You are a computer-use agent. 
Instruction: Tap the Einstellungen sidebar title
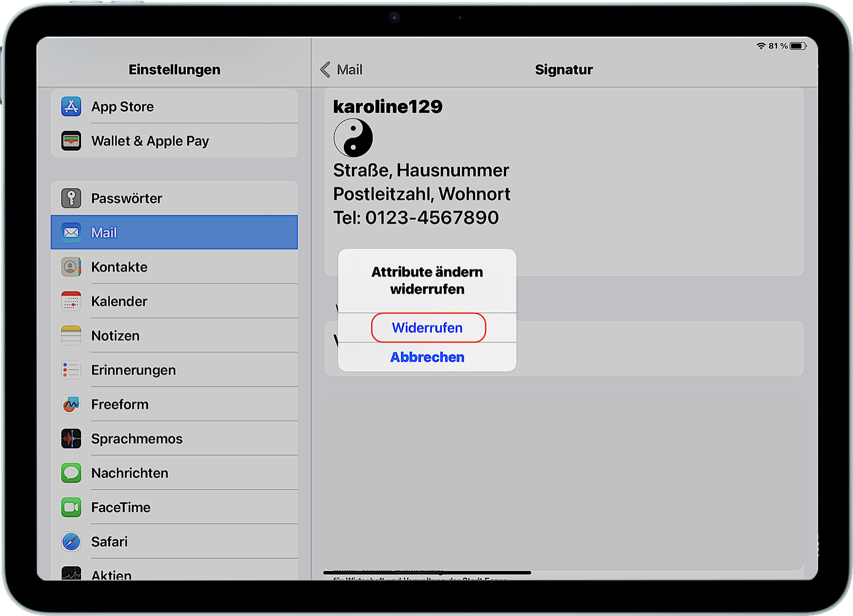tap(175, 70)
